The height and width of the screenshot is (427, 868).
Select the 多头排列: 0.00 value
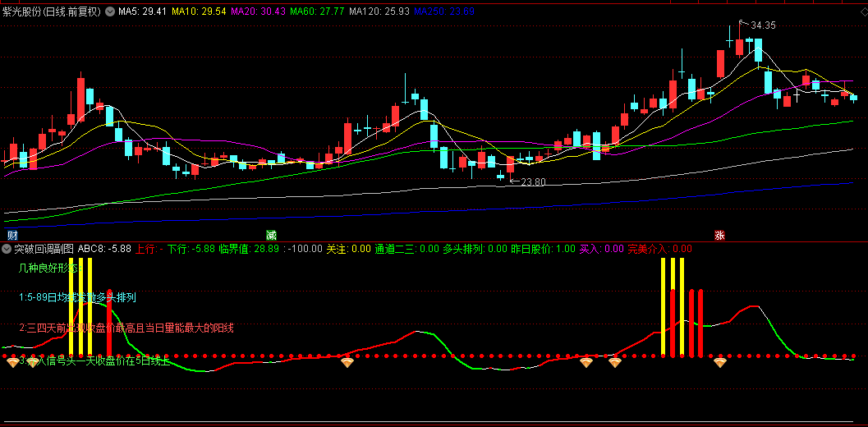tap(475, 249)
